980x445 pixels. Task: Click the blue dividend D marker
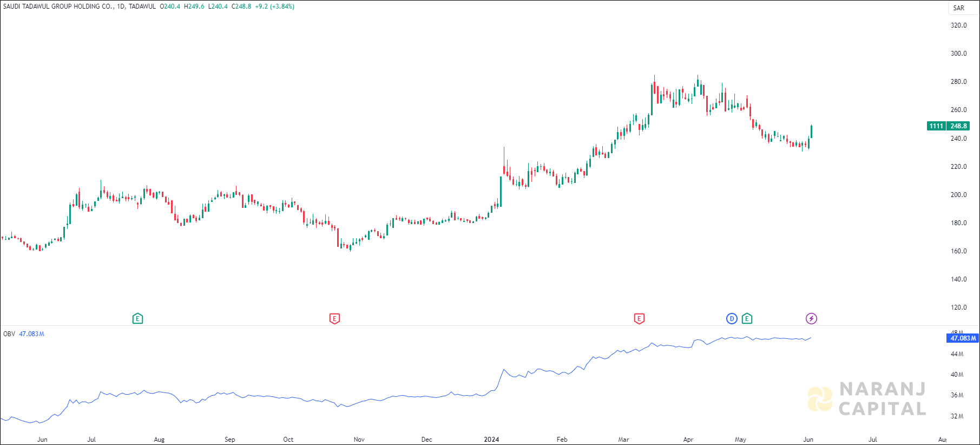pos(732,319)
